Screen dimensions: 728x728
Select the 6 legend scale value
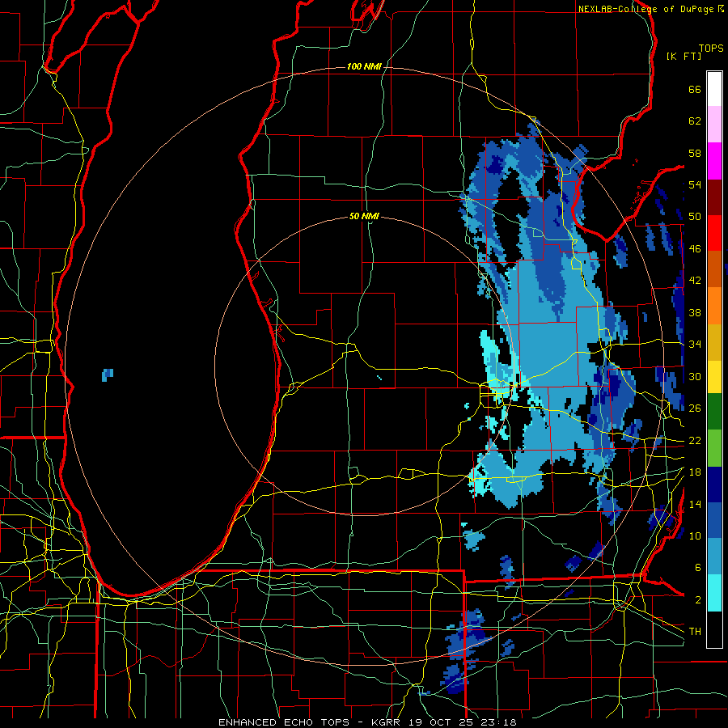pos(697,568)
